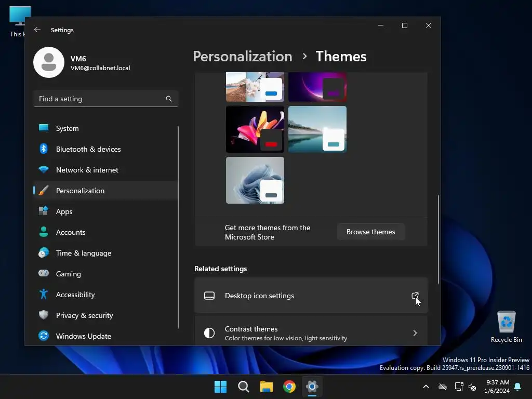Click the Time & language clock icon
The width and height of the screenshot is (532, 399).
coord(44,253)
